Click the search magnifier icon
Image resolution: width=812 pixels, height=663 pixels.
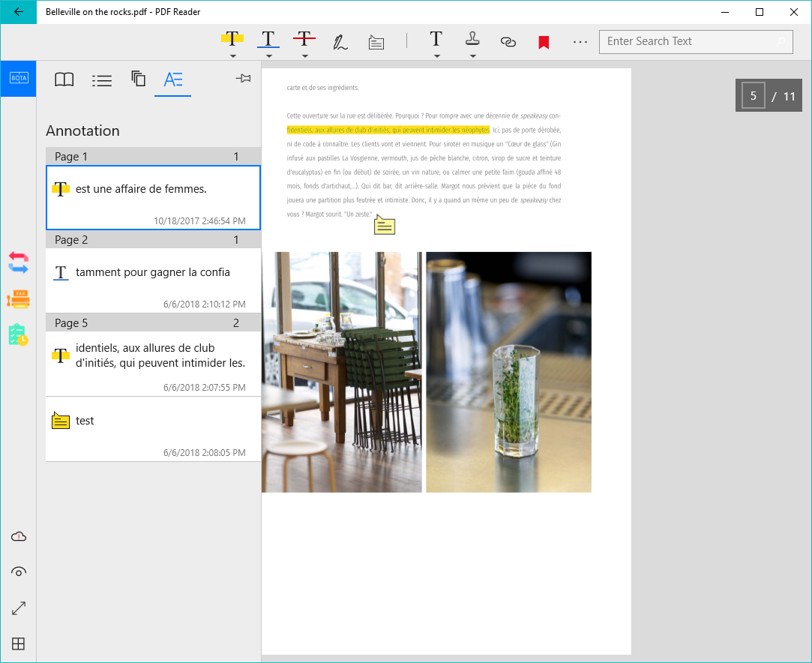coord(781,41)
